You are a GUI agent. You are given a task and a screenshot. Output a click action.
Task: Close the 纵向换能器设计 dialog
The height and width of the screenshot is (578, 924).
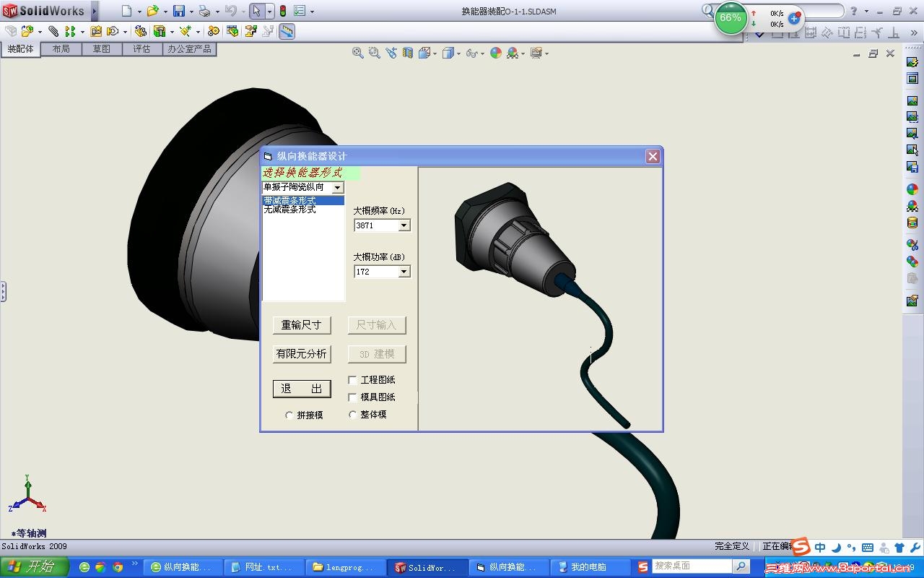point(653,156)
